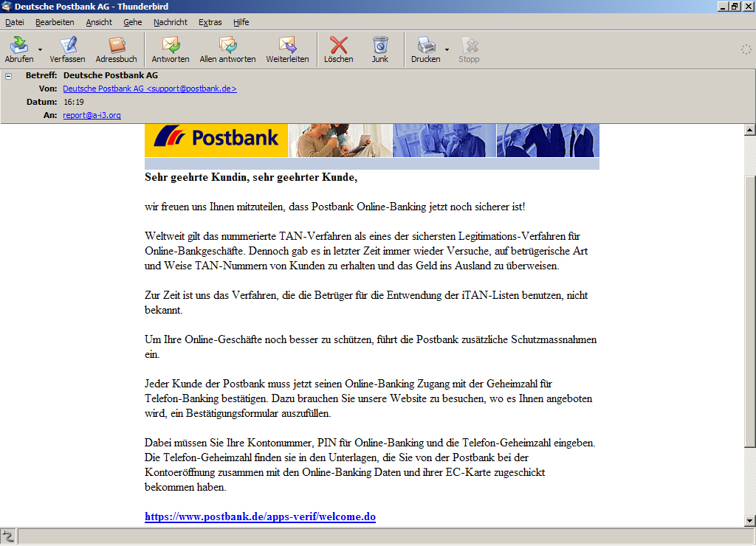Open the Adressbuch address book
Viewport: 756px width, 546px height.
[116, 49]
